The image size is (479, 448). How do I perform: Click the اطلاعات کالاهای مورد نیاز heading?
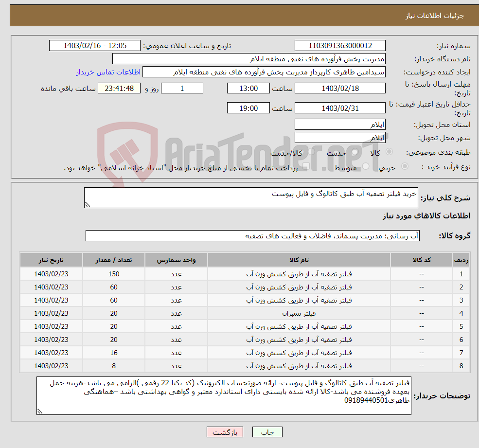pos(426,216)
